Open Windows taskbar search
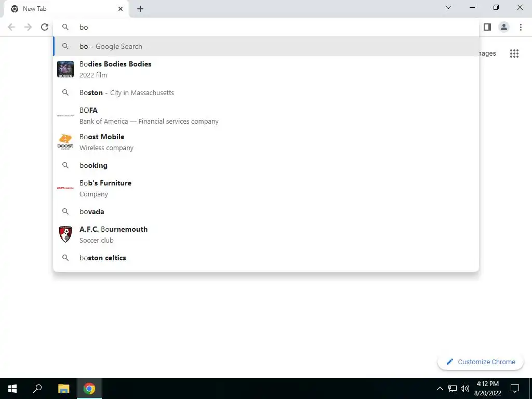The width and height of the screenshot is (532, 399). (x=37, y=389)
